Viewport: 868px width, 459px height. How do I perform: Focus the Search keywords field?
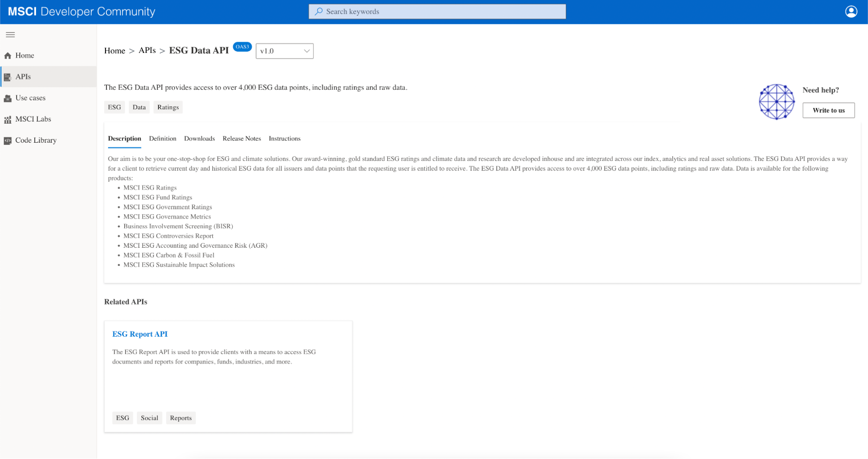pyautogui.click(x=437, y=12)
